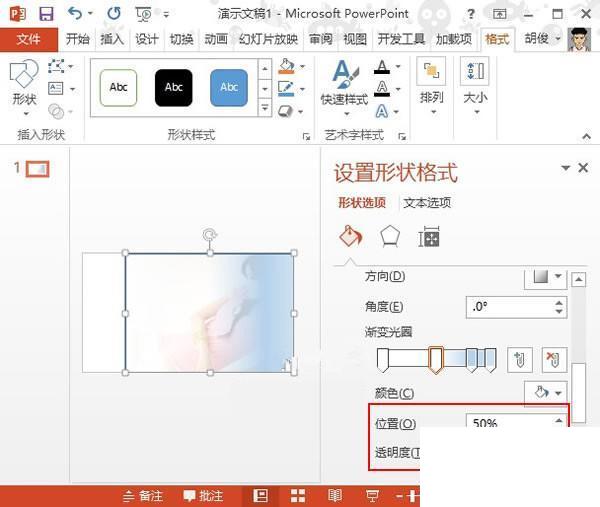Start slideshow from beginning icon
The height and width of the screenshot is (507, 600).
click(143, 15)
